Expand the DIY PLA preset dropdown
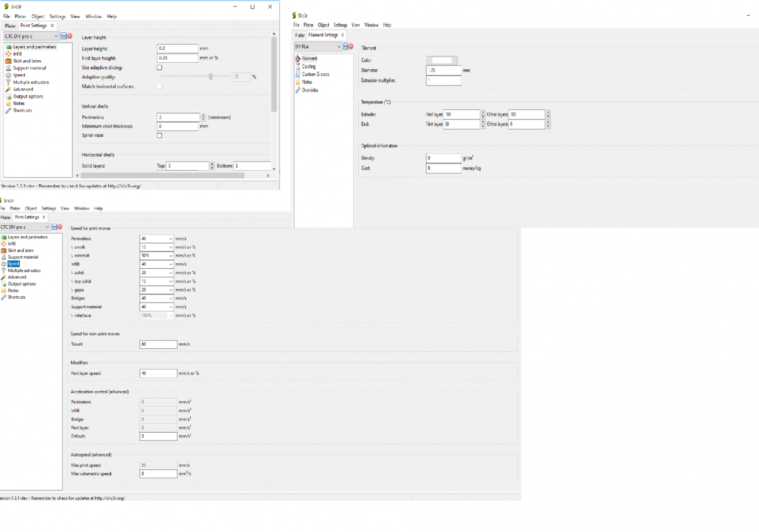Screen dimensions: 759x532 [x=339, y=47]
